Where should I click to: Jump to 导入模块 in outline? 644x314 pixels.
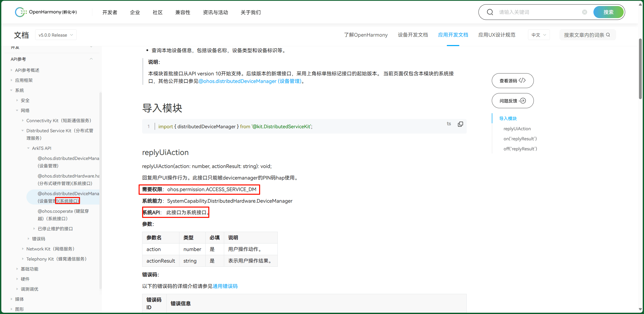508,119
